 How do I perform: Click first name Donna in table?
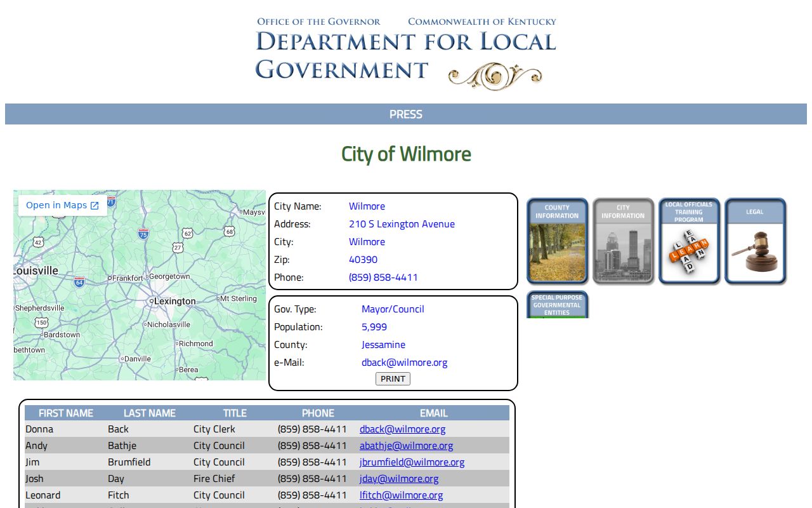pos(39,429)
